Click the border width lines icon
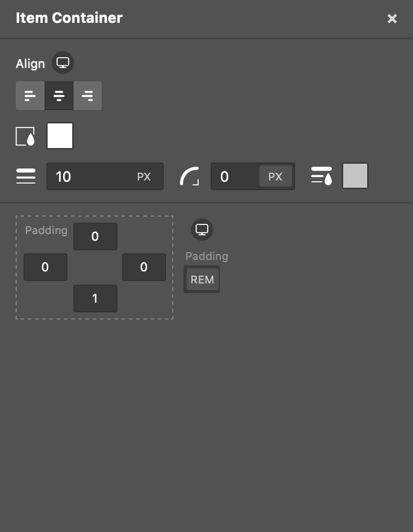 point(26,176)
